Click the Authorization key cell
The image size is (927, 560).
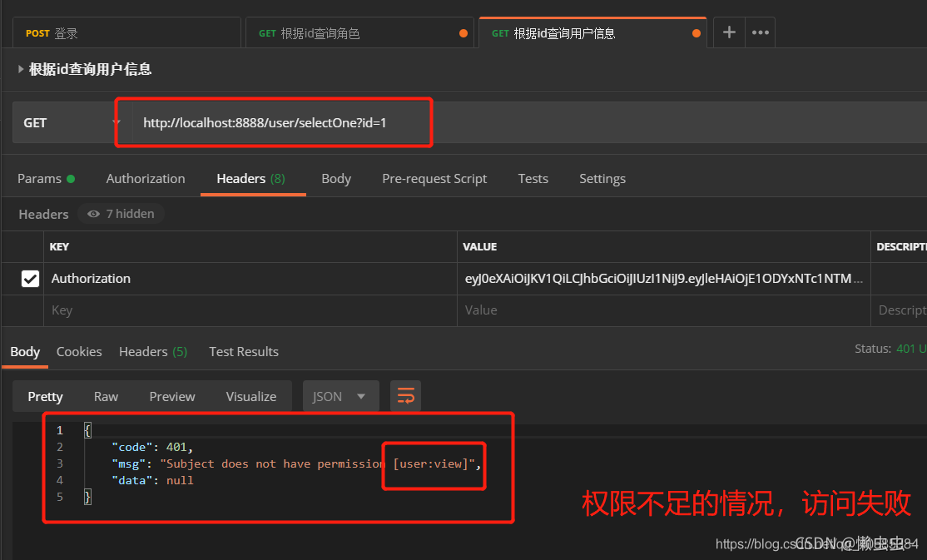250,279
